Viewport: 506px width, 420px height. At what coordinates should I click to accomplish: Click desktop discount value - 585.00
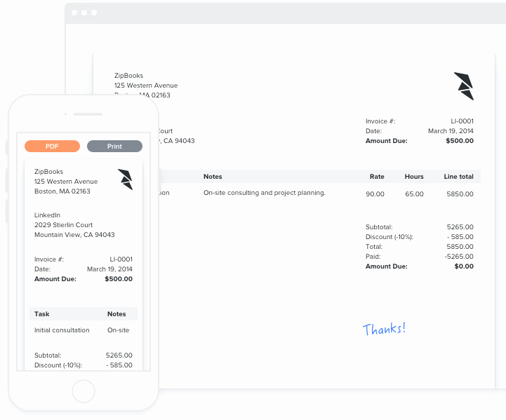pyautogui.click(x=460, y=236)
